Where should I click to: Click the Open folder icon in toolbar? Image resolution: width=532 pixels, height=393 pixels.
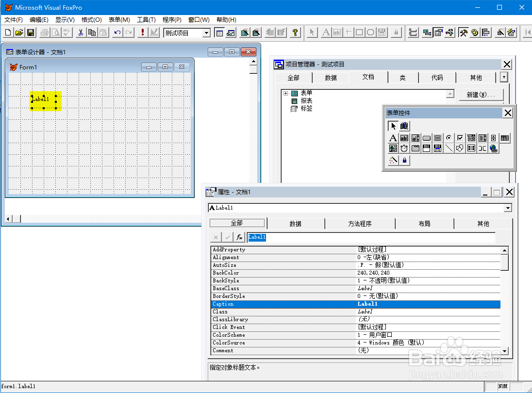coord(19,33)
